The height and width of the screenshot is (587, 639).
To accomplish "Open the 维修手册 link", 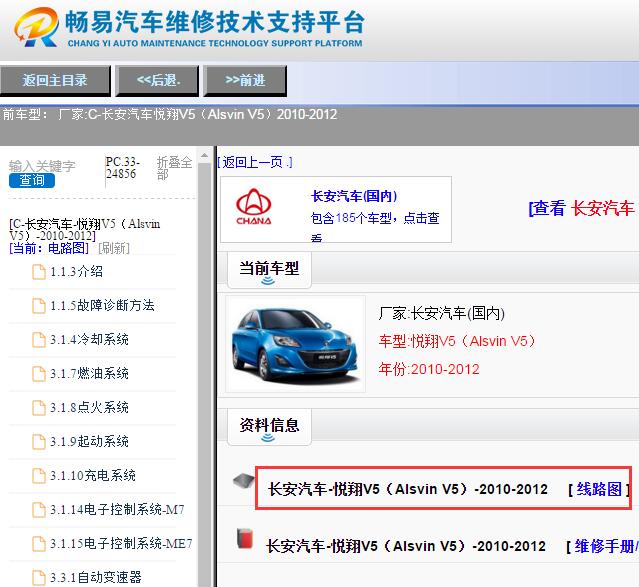I will tap(604, 546).
